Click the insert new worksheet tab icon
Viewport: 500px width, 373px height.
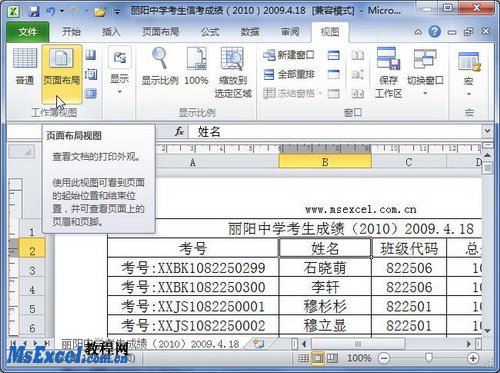point(258,343)
